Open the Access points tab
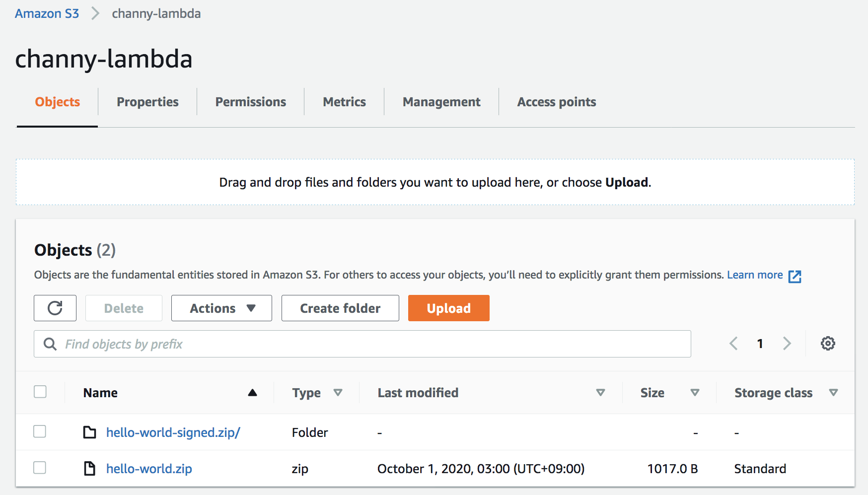Image resolution: width=868 pixels, height=495 pixels. (x=557, y=102)
